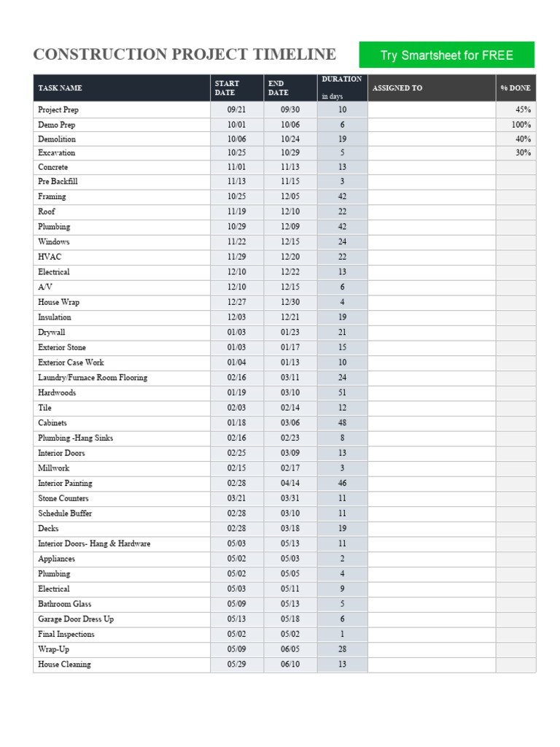Select the Final Inspections task cell
Screen dimensions: 560x747
pos(122,634)
